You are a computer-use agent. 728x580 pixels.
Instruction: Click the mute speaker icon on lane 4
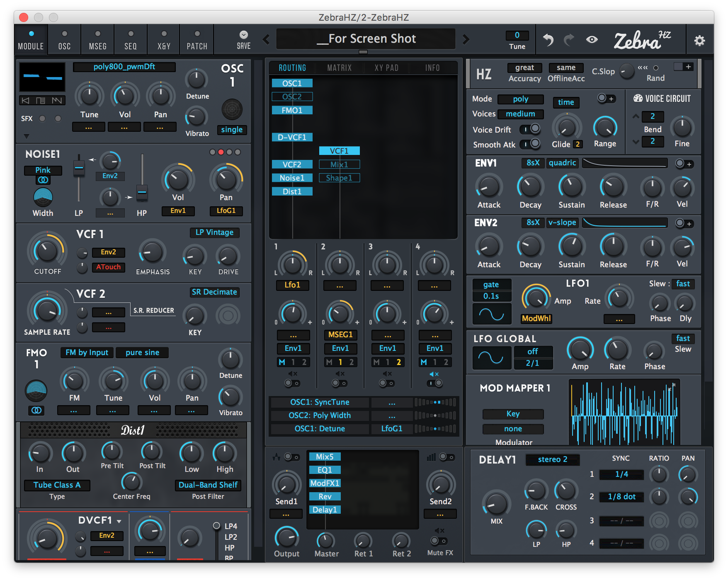(434, 374)
